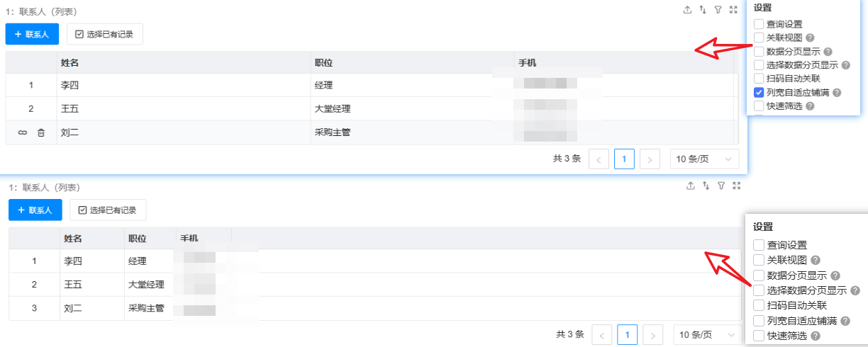Screen dimensions: 868x347
Task: Click the fullscreen icon in the bottom panel
Action: tap(737, 186)
